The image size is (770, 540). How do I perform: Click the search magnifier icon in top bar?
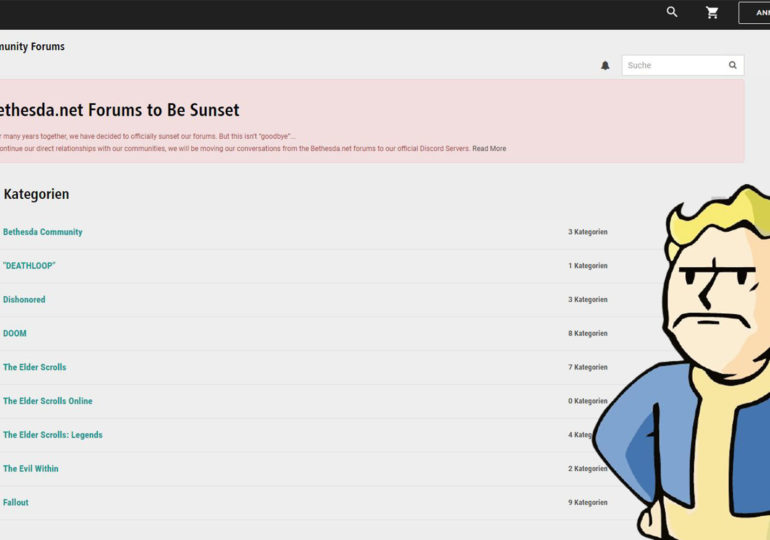pyautogui.click(x=672, y=12)
